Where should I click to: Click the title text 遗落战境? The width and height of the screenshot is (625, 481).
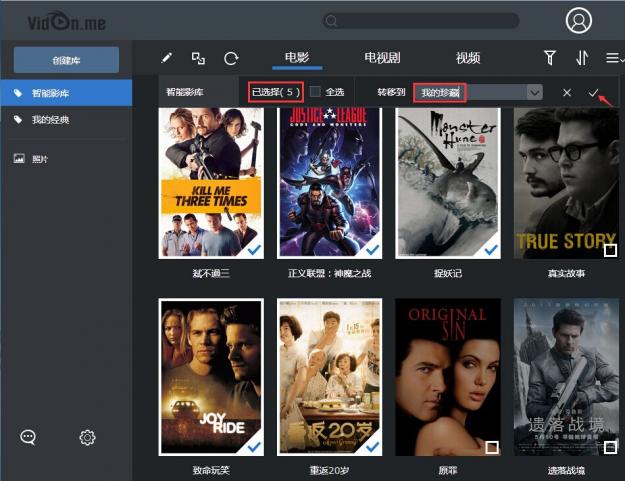click(566, 470)
